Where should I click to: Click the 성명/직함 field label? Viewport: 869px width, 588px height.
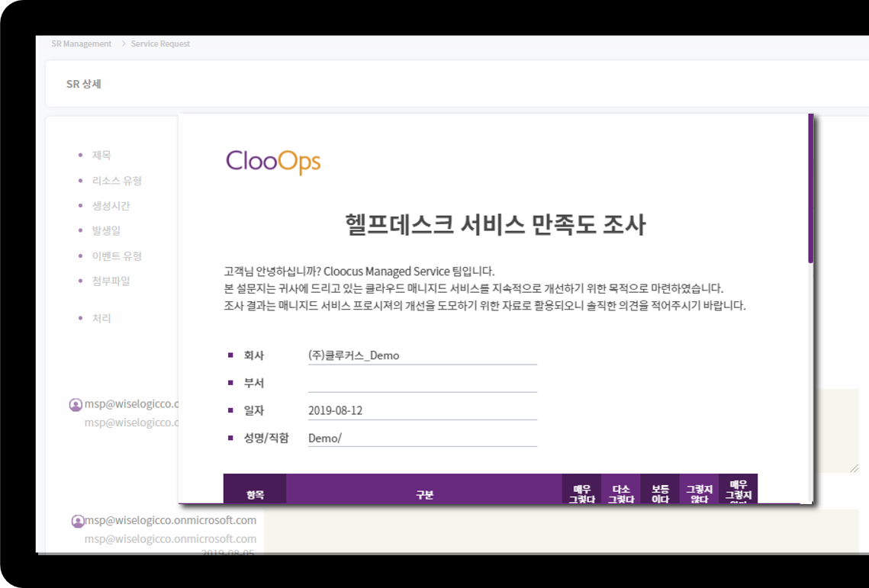tap(266, 439)
